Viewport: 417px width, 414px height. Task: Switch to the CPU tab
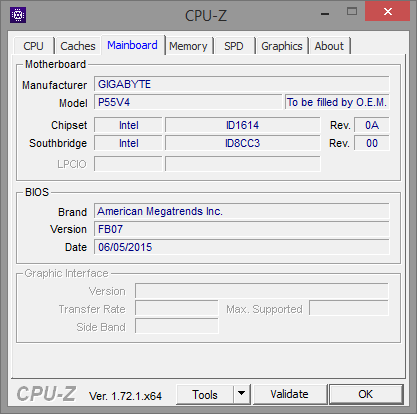(34, 46)
